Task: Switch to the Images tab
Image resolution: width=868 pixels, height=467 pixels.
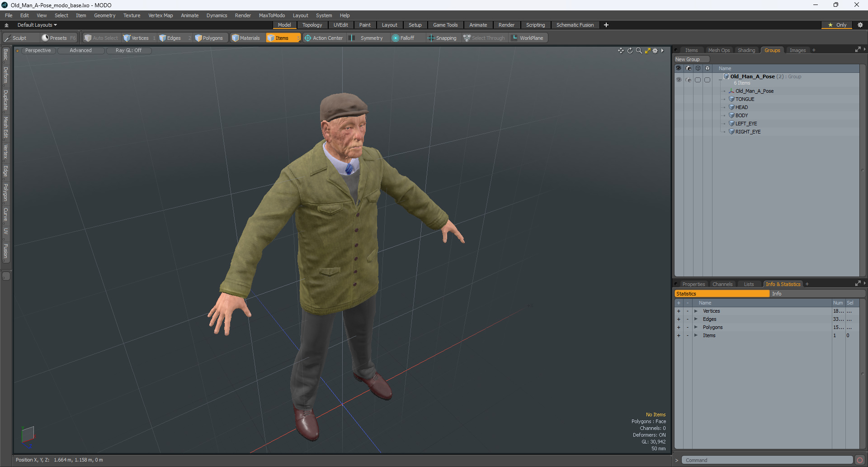Action: coord(797,50)
